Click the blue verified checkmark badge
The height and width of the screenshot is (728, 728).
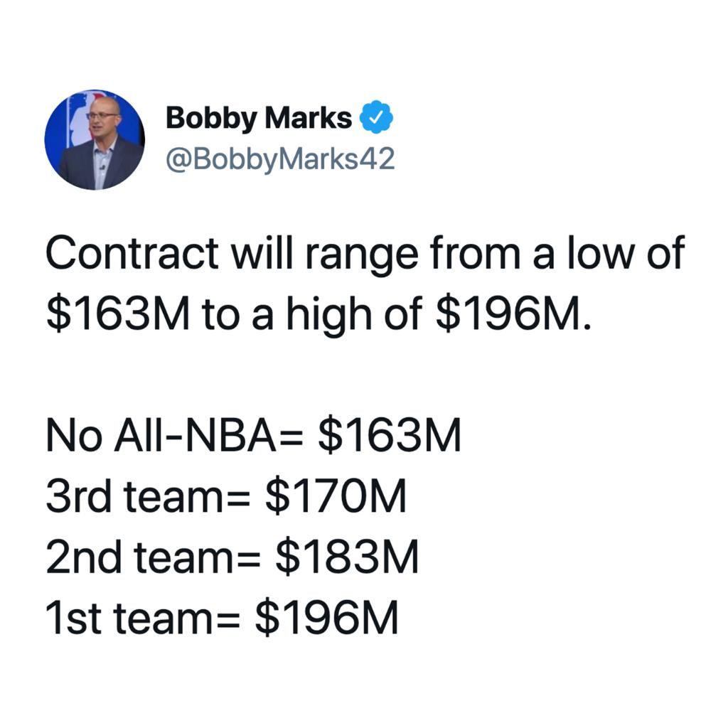pyautogui.click(x=376, y=117)
